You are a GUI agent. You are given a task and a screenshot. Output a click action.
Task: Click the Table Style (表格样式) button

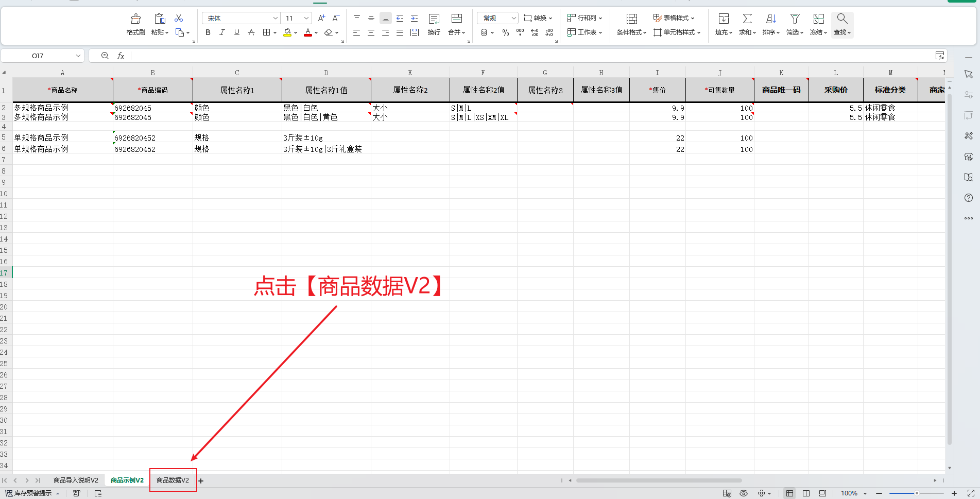click(674, 18)
